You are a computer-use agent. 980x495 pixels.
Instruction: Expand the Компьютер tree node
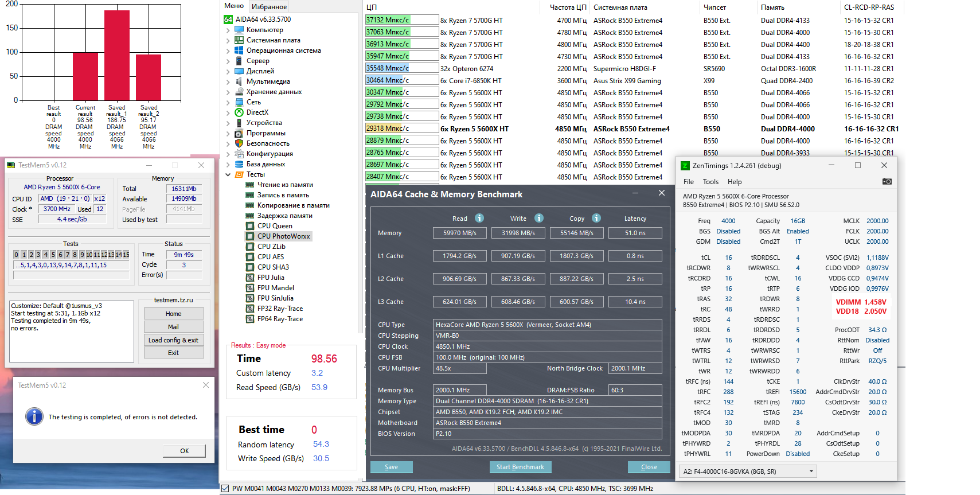[x=228, y=30]
